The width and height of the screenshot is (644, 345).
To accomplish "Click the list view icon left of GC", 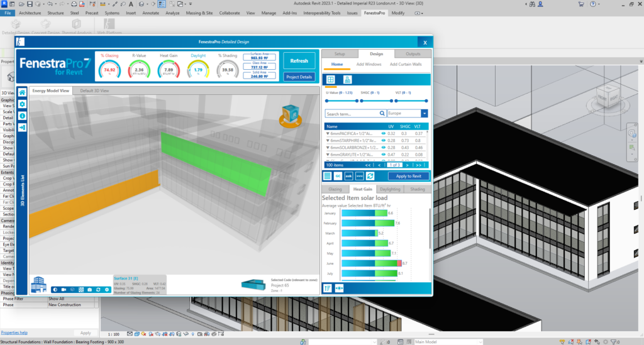I will click(327, 176).
